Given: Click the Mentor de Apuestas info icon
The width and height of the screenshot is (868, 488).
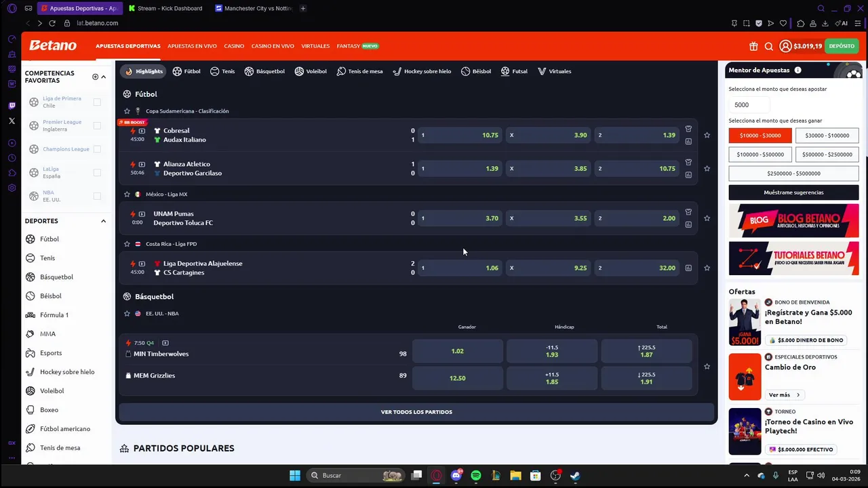Looking at the screenshot, I should click(x=797, y=70).
